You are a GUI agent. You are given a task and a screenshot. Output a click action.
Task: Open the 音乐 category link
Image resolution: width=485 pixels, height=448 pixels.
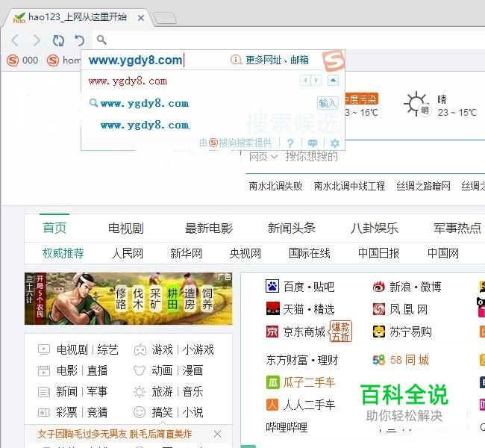[x=193, y=391]
